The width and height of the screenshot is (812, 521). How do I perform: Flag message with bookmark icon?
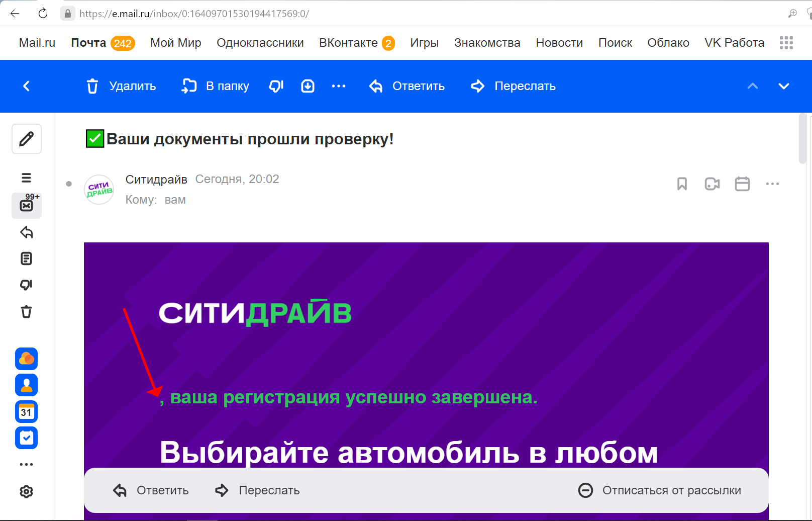click(x=682, y=184)
